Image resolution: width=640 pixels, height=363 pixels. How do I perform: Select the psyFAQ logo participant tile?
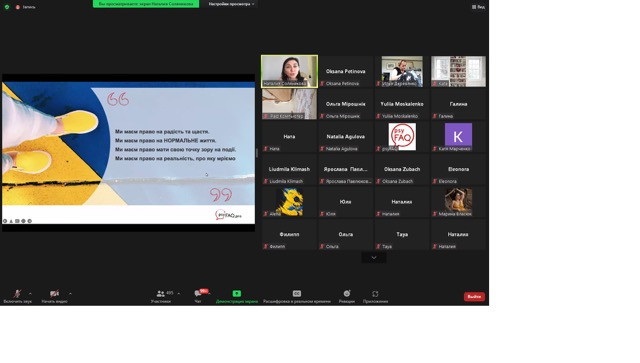click(x=402, y=137)
